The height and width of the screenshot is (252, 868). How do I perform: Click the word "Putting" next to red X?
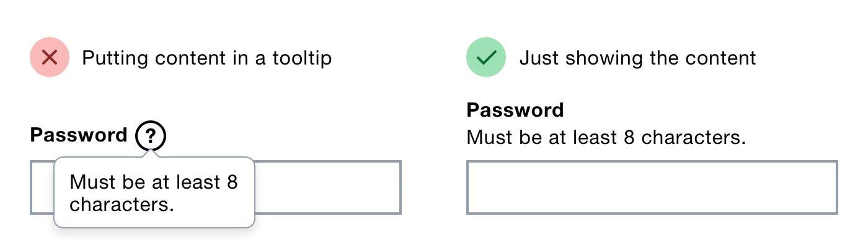coord(115,58)
